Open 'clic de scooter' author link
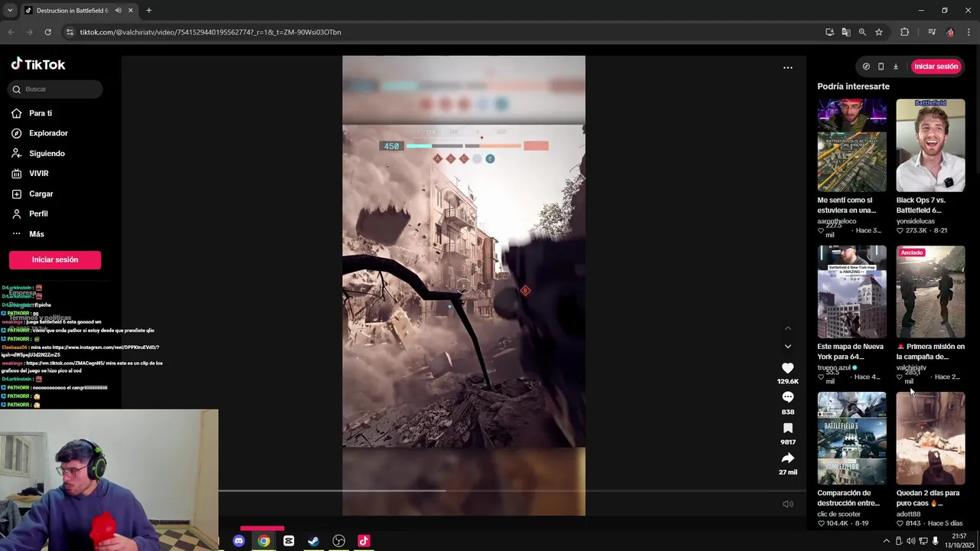The width and height of the screenshot is (980, 551). point(838,514)
